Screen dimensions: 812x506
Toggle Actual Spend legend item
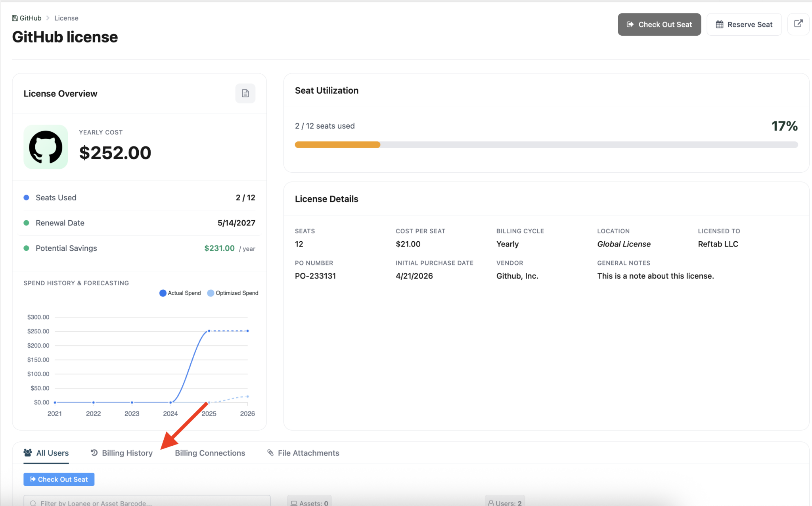coord(180,293)
